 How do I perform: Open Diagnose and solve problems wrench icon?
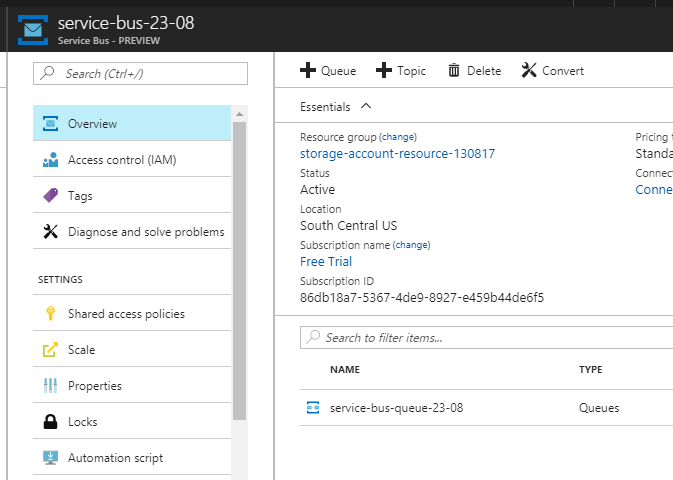click(x=50, y=232)
